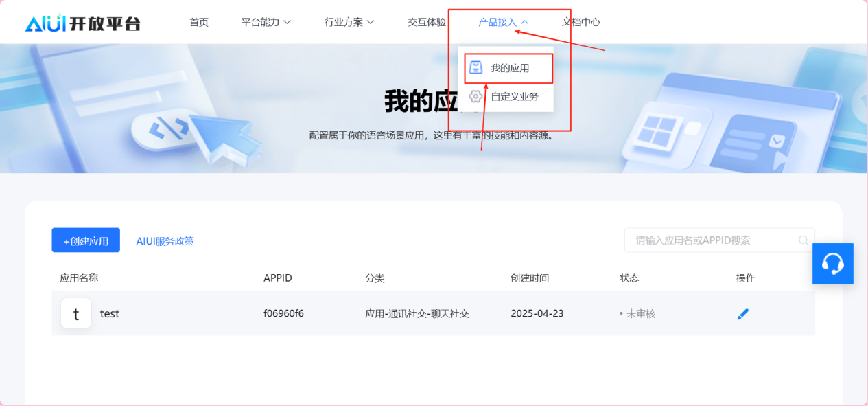This screenshot has width=868, height=406.
Task: Focus the app name or APPID search field
Action: pos(710,240)
